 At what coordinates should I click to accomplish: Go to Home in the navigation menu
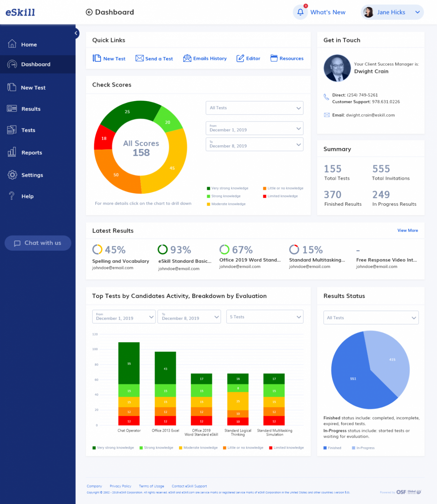click(12, 43)
